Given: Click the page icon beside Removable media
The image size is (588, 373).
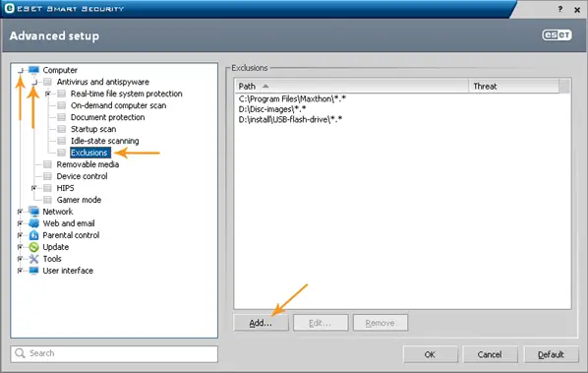Looking at the screenshot, I should pos(47,164).
